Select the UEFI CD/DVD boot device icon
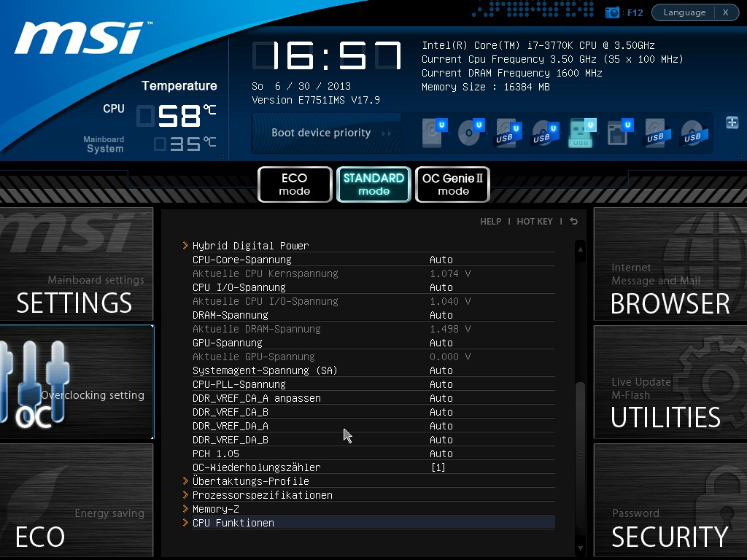 [x=471, y=133]
